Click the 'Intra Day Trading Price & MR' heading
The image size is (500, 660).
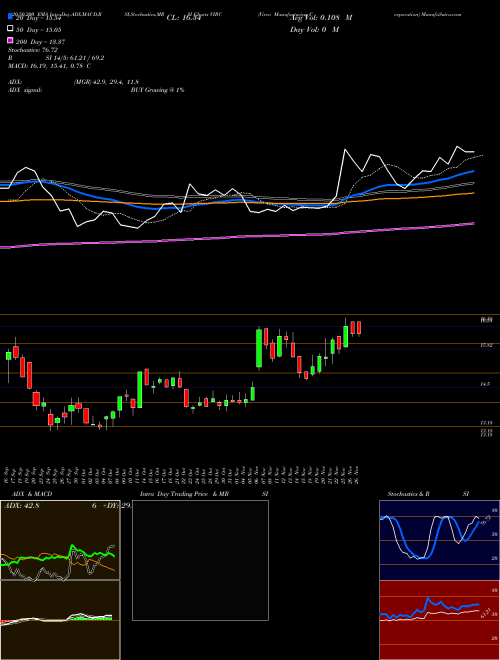click(185, 494)
